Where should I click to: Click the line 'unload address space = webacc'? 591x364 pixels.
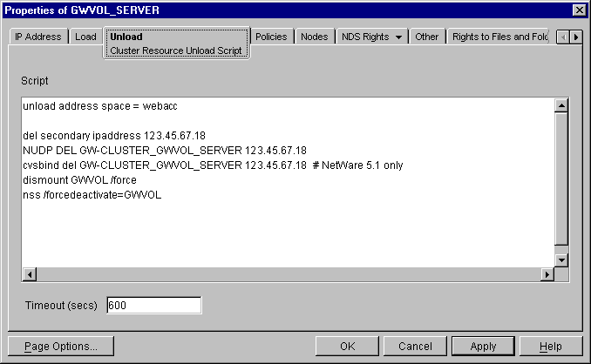pos(100,106)
